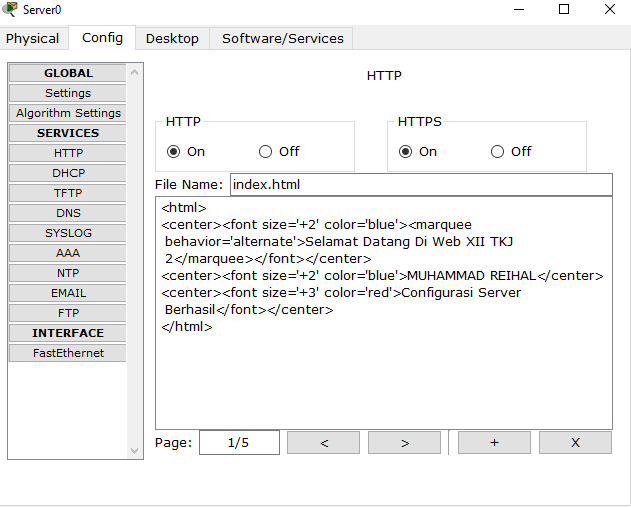Select the Config tab
631x507 pixels.
tap(102, 38)
